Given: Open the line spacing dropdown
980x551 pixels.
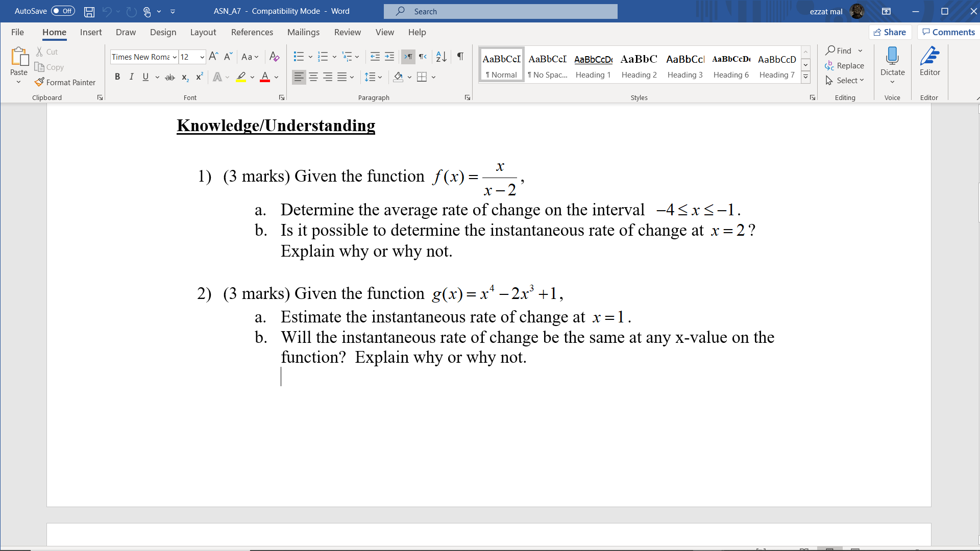Looking at the screenshot, I should tap(380, 77).
